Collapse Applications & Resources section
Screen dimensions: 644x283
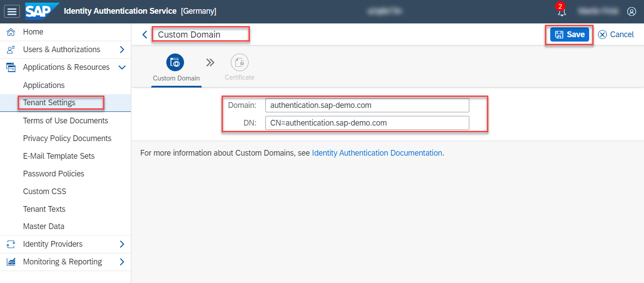tap(122, 67)
